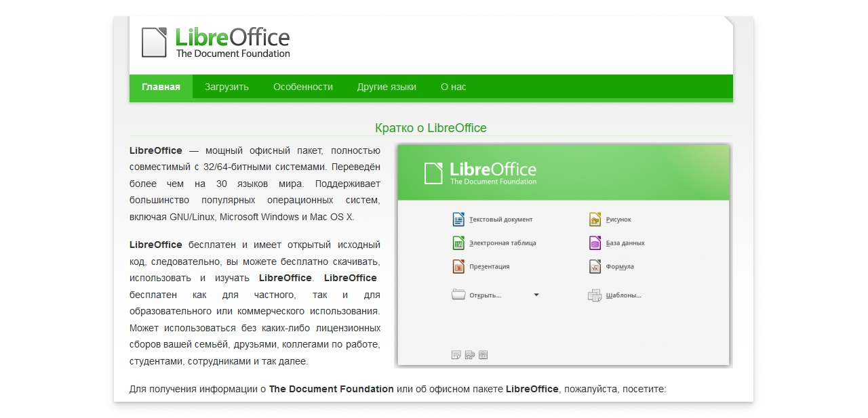Image resolution: width=868 pixels, height=418 pixels.
Task: Open the Info icon at the bottom
Action: (483, 354)
